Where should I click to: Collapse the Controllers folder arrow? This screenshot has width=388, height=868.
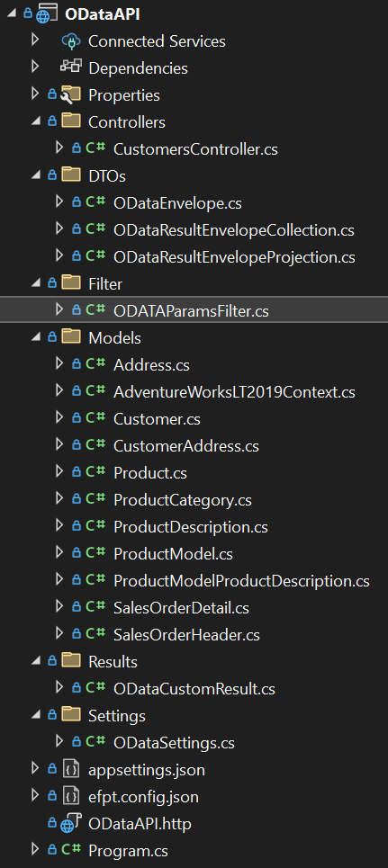(37, 121)
